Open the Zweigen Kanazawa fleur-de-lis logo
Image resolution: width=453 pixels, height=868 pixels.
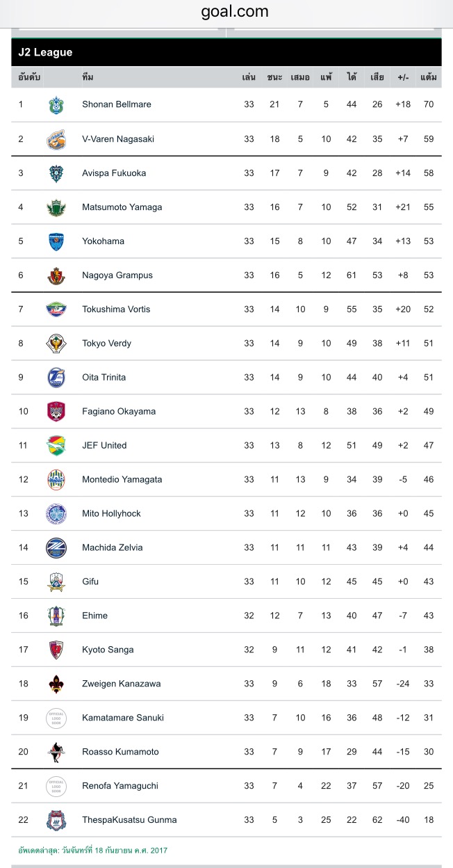pos(56,684)
